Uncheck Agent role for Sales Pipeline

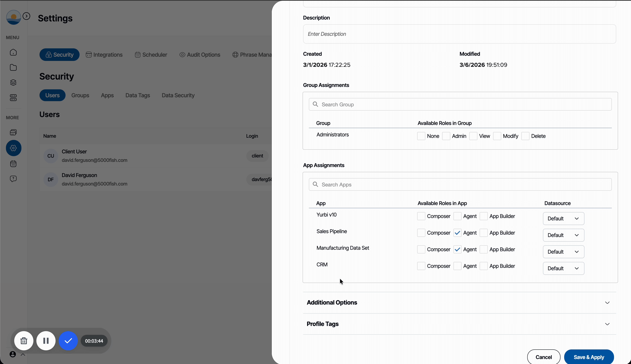457,233
